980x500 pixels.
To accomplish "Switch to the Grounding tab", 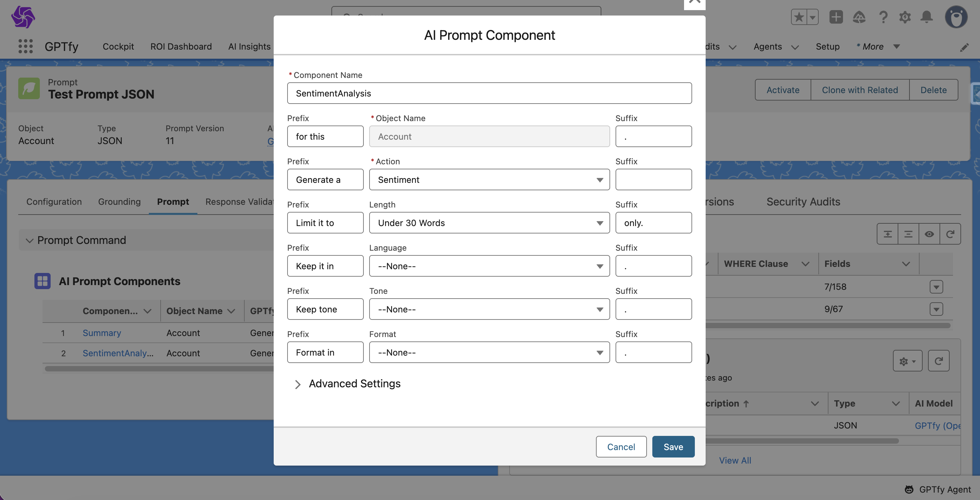I will click(x=119, y=201).
